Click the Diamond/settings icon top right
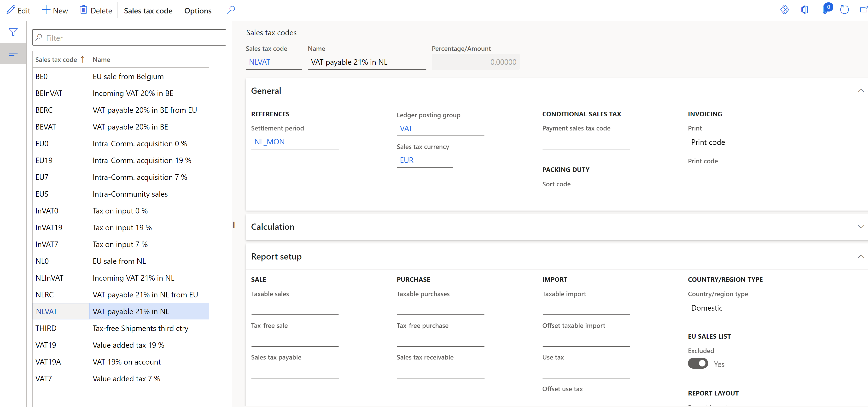 (x=785, y=10)
